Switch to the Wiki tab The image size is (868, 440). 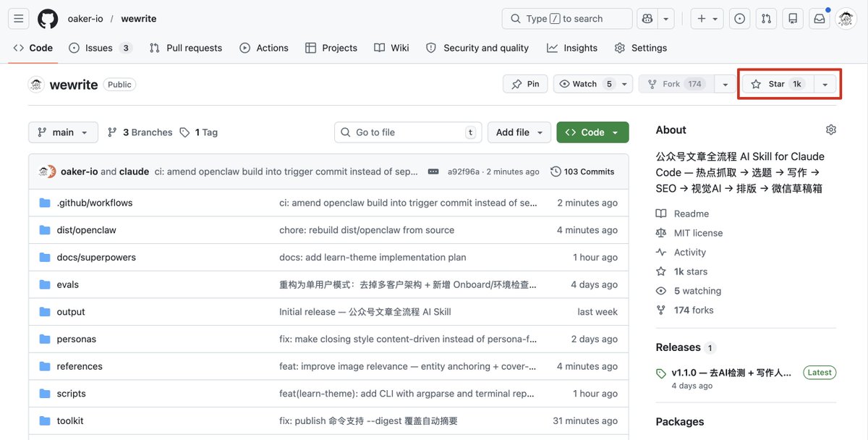pyautogui.click(x=391, y=48)
